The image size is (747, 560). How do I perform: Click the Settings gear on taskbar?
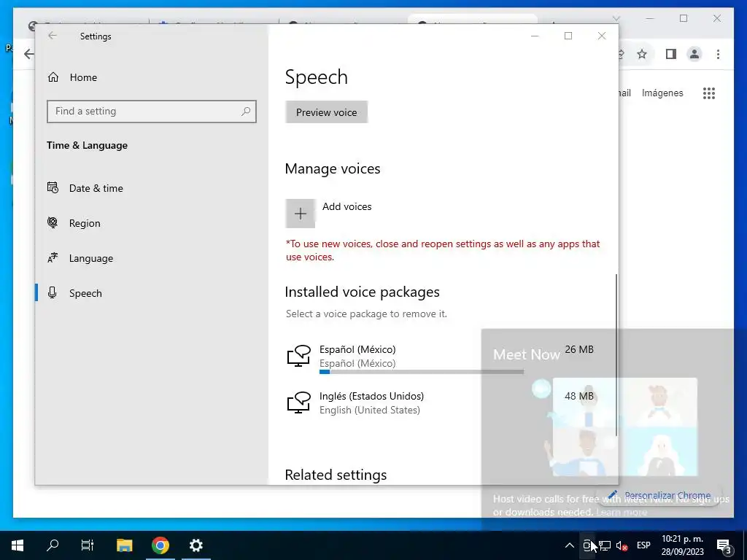click(x=196, y=545)
